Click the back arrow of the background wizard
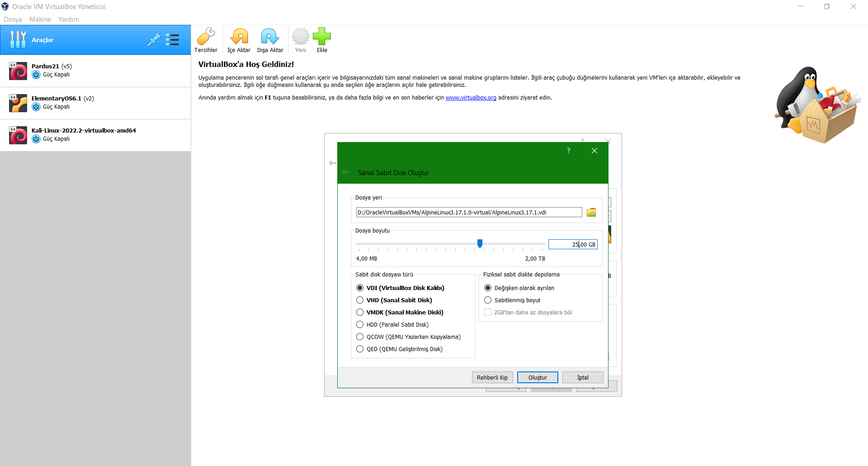This screenshot has height=466, width=868. (333, 163)
